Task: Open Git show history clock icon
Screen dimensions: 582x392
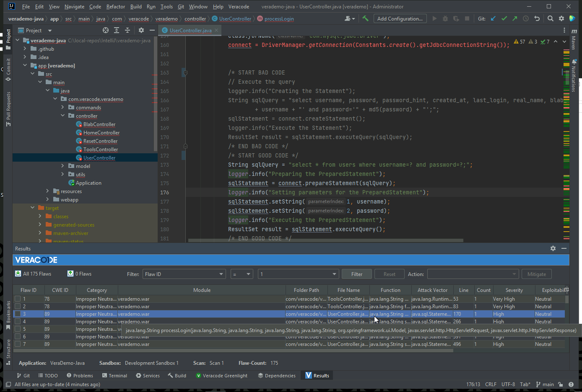Action: pos(525,18)
